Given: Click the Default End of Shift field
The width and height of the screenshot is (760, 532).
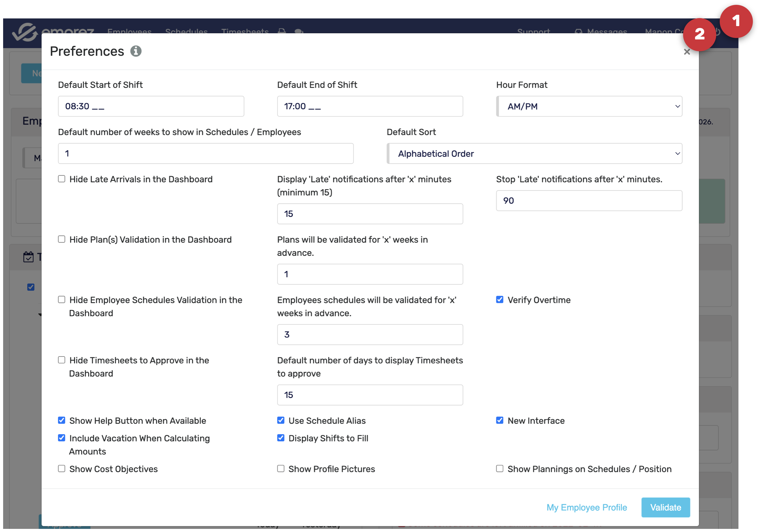Looking at the screenshot, I should [x=370, y=106].
